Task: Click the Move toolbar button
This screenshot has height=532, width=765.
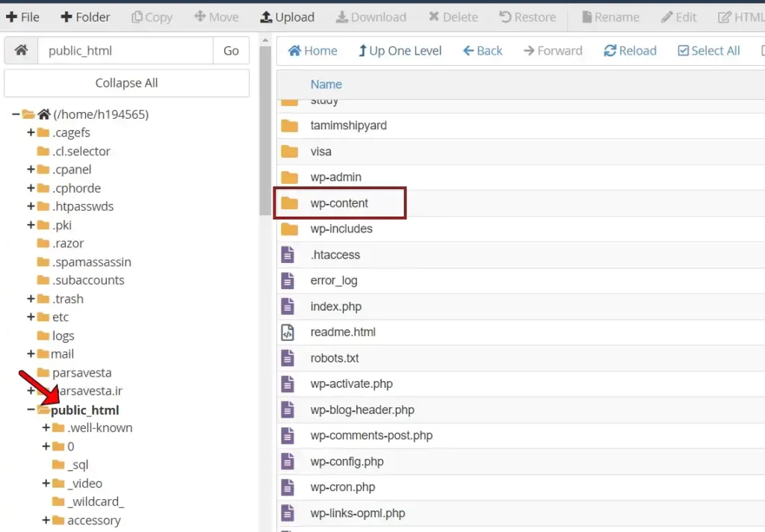Action: (x=217, y=17)
